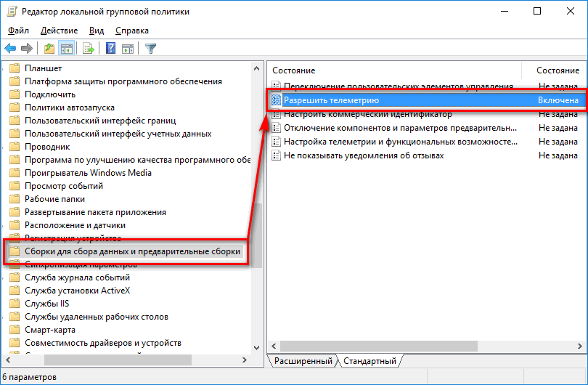Click policy list horizontal scroll left arrow
The width and height of the screenshot is (588, 385).
274,346
